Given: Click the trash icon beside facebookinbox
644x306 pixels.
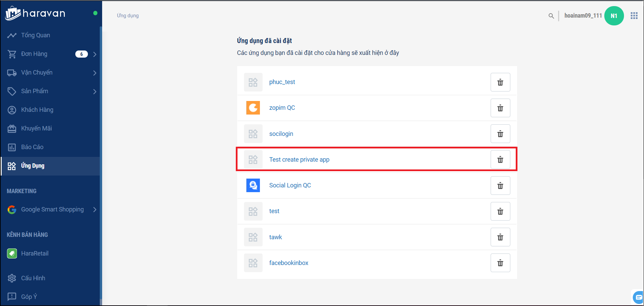Looking at the screenshot, I should coord(500,263).
